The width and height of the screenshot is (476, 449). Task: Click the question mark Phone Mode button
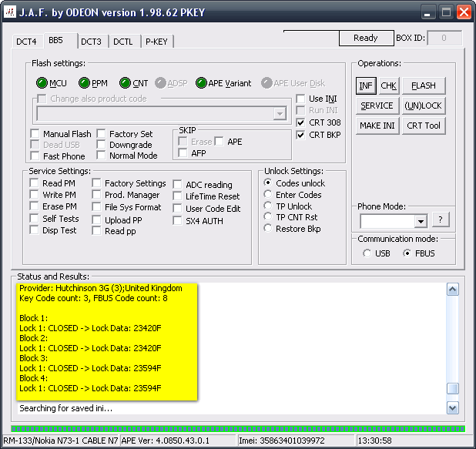(441, 219)
